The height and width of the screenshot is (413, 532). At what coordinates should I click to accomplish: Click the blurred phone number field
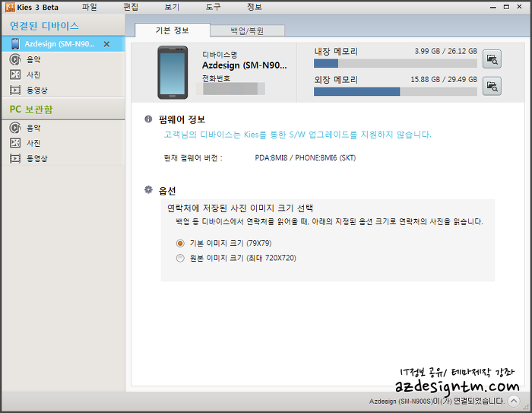tap(230, 89)
